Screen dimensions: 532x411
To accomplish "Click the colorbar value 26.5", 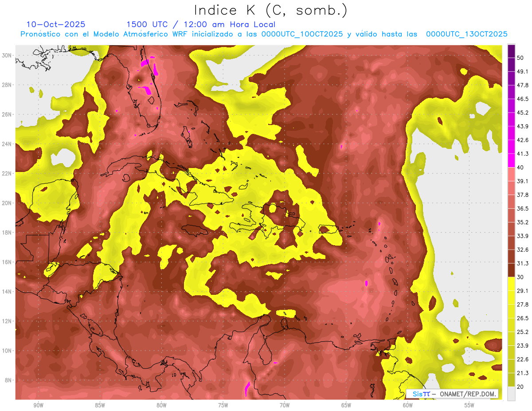I will (523, 318).
